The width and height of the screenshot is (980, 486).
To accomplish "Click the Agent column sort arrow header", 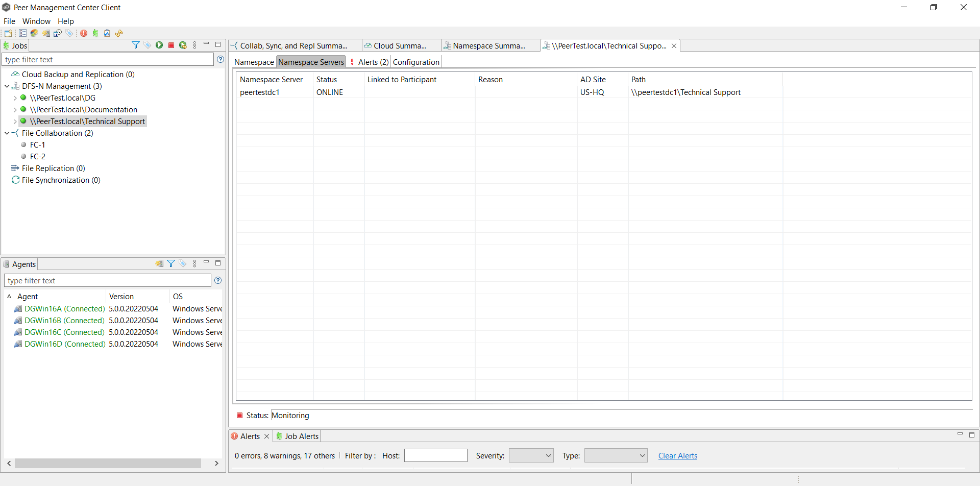I will (9, 297).
